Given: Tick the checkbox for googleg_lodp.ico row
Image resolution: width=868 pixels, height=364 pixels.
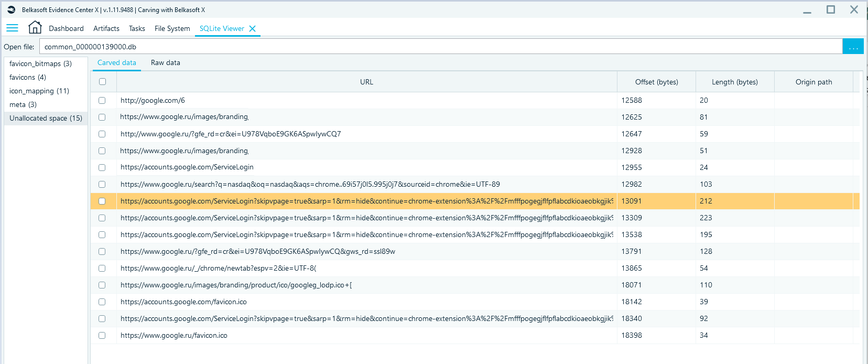Looking at the screenshot, I should [102, 285].
